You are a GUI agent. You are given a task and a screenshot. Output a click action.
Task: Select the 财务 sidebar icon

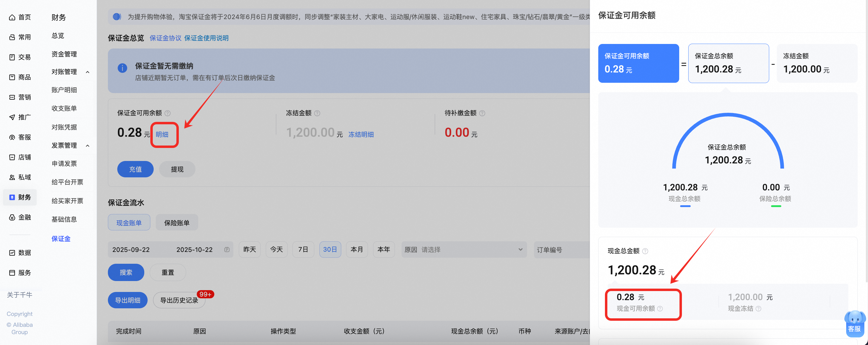pos(12,197)
